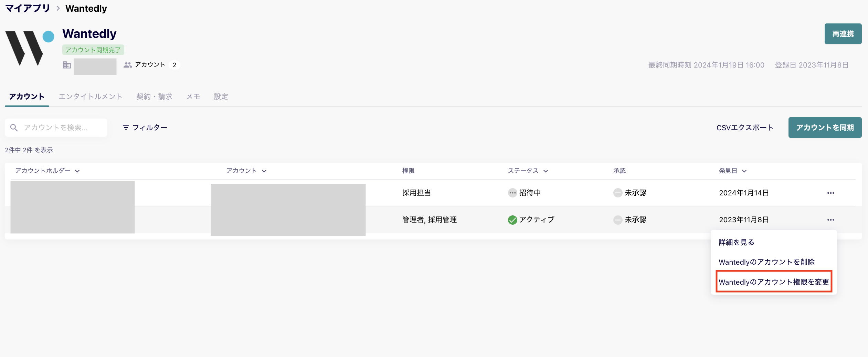868x357 pixels.
Task: Click 未承認 icon in 管理者 row
Action: coord(618,220)
